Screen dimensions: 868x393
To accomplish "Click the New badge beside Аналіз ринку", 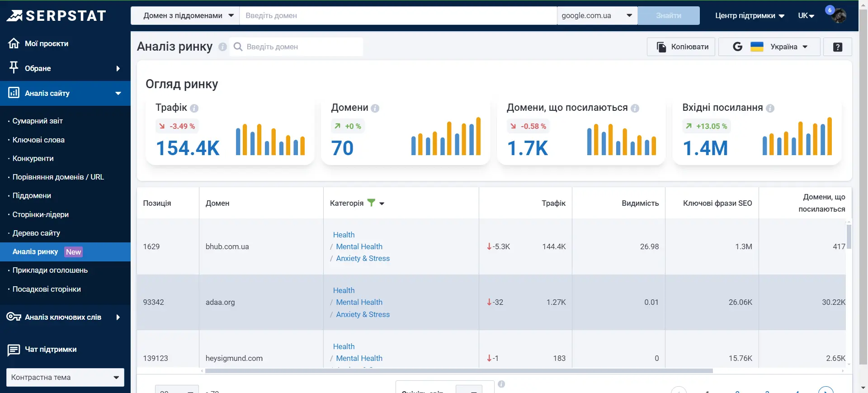I will (73, 252).
